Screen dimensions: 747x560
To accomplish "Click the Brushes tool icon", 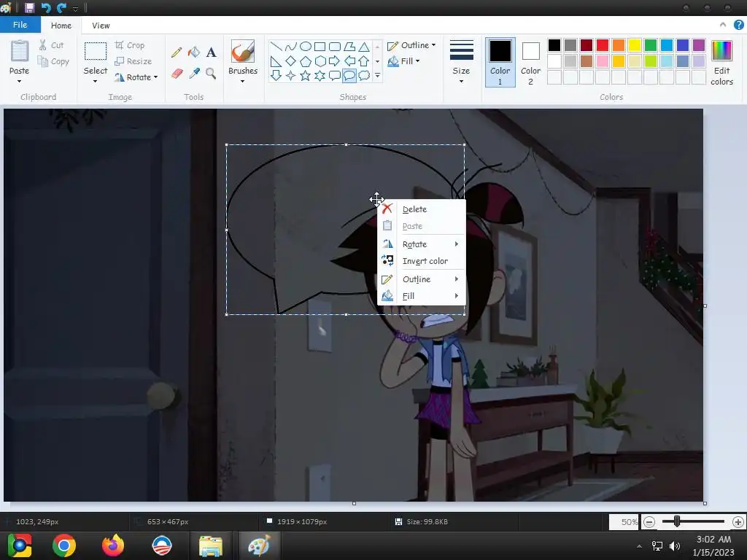I will click(x=242, y=52).
